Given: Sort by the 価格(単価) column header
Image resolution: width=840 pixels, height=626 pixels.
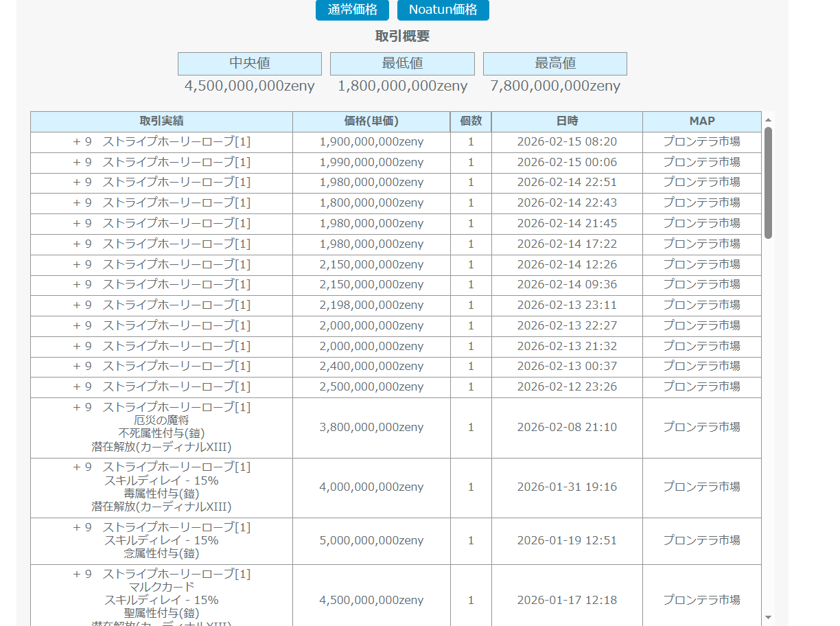Looking at the screenshot, I should coord(371,121).
